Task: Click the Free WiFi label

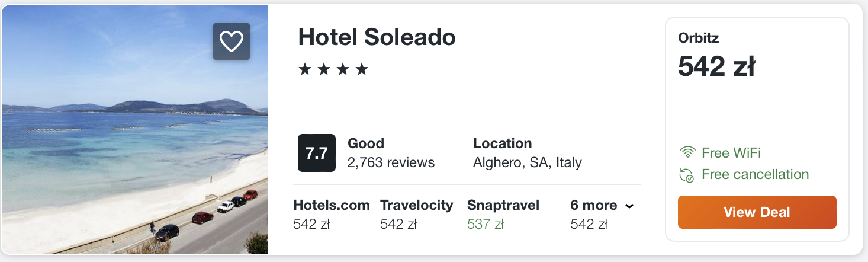Action: pos(731,153)
